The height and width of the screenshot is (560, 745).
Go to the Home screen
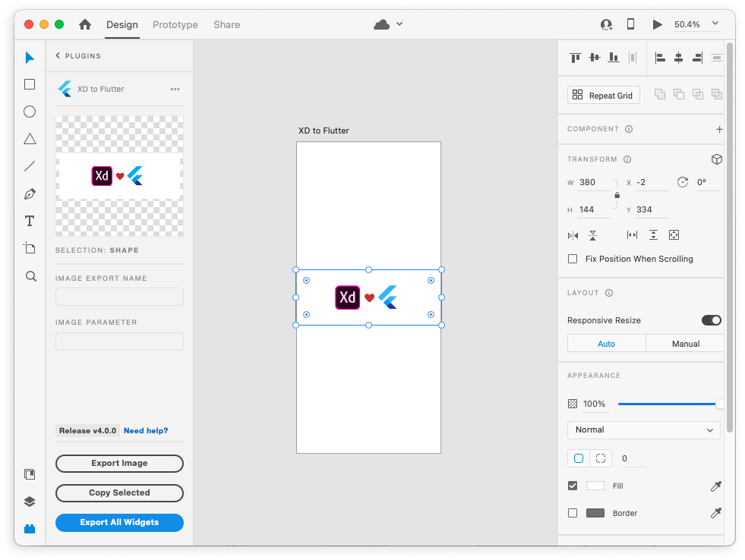pos(85,24)
